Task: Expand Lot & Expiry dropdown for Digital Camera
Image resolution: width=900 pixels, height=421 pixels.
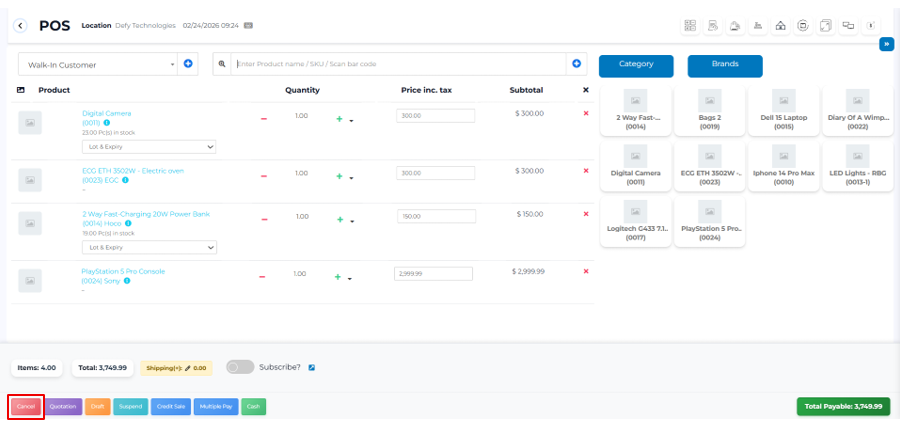Action: [x=149, y=147]
